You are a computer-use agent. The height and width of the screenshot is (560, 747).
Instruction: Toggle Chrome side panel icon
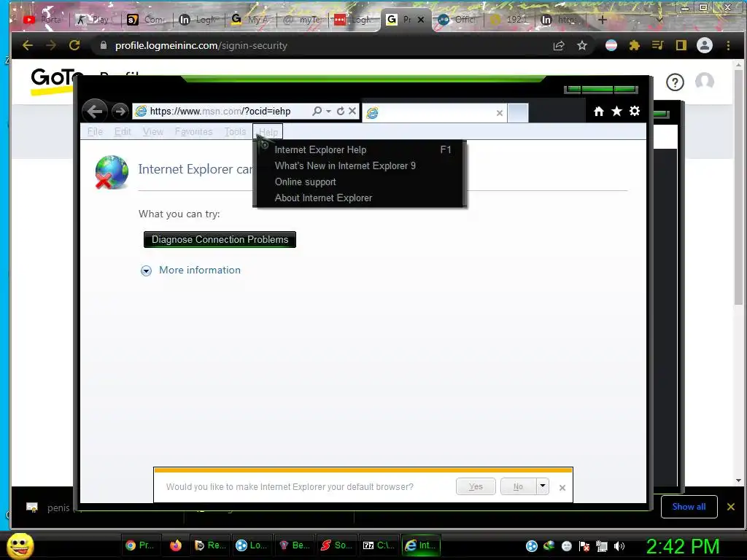coord(681,45)
